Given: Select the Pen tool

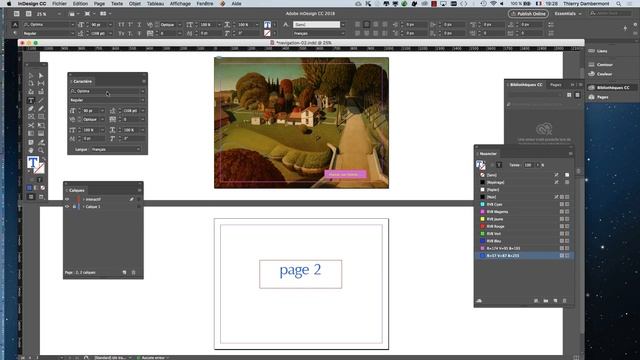Looking at the screenshot, I should pyautogui.click(x=31, y=109).
